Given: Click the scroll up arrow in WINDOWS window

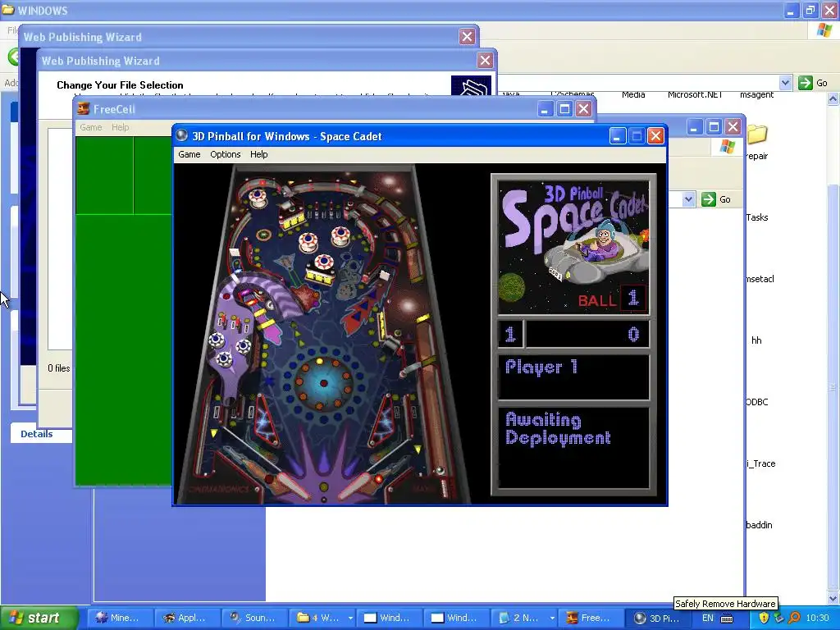Looking at the screenshot, I should [833, 98].
